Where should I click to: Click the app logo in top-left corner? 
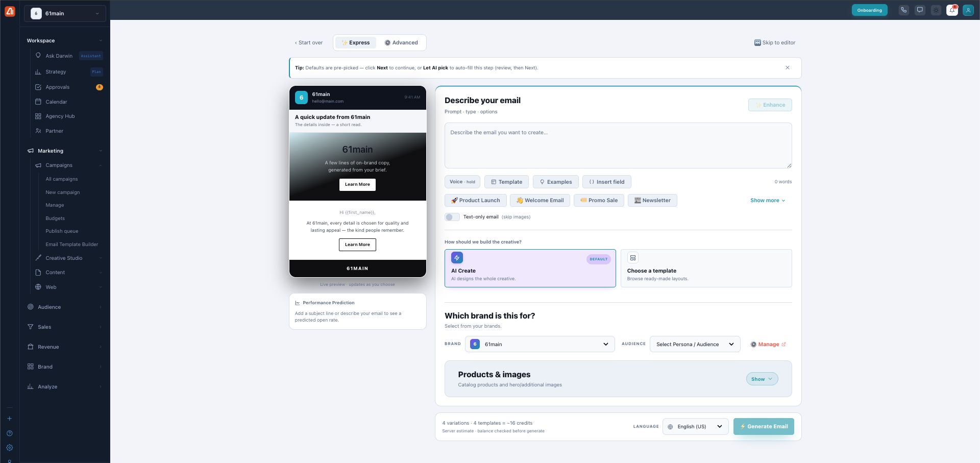pyautogui.click(x=10, y=11)
